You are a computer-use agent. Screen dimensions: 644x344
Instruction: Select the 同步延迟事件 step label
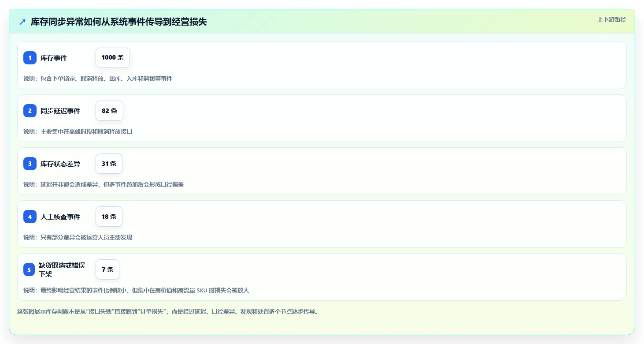60,111
